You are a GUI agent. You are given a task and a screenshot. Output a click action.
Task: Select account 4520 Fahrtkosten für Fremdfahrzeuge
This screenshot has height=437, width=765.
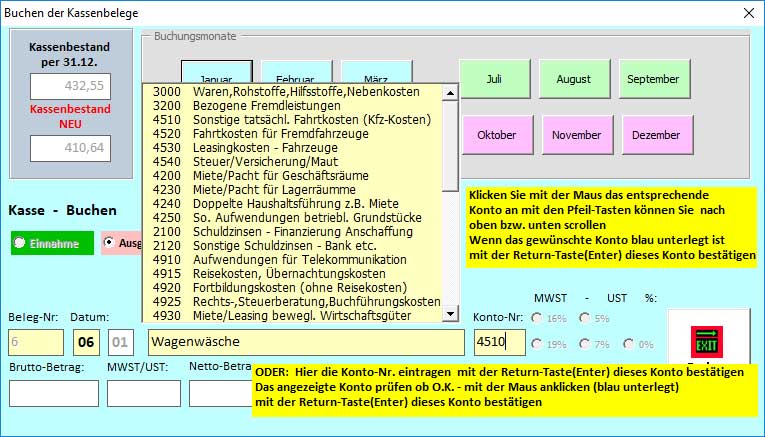coord(293,134)
